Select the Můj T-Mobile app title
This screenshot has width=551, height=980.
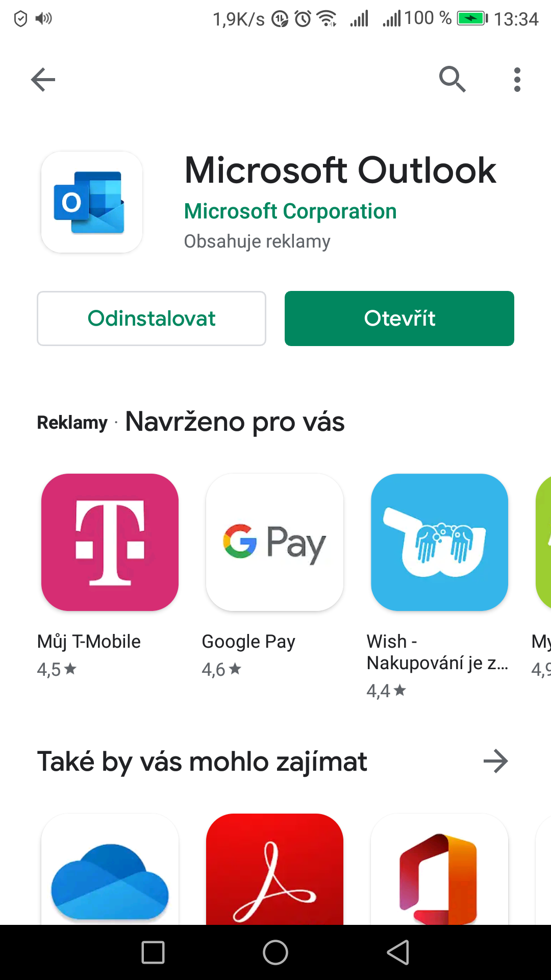coord(89,642)
